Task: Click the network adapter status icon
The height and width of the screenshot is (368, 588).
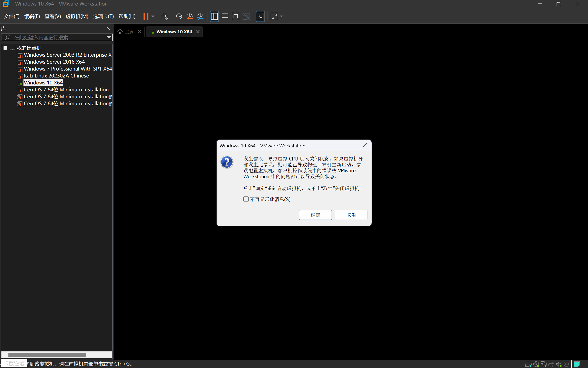Action: click(544, 364)
